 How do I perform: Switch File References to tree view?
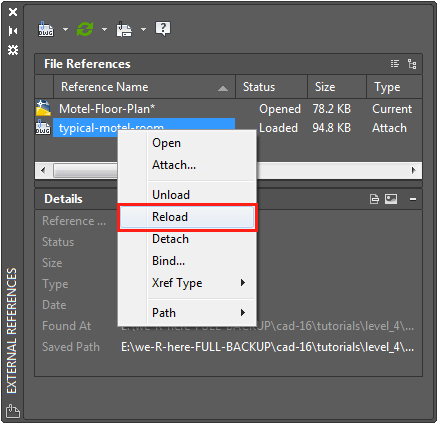412,64
